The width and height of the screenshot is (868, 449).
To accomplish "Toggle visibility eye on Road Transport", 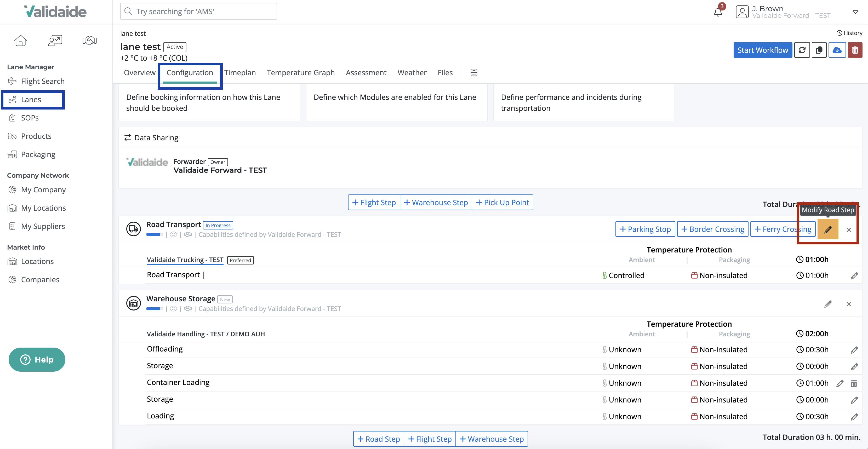I will coord(173,234).
